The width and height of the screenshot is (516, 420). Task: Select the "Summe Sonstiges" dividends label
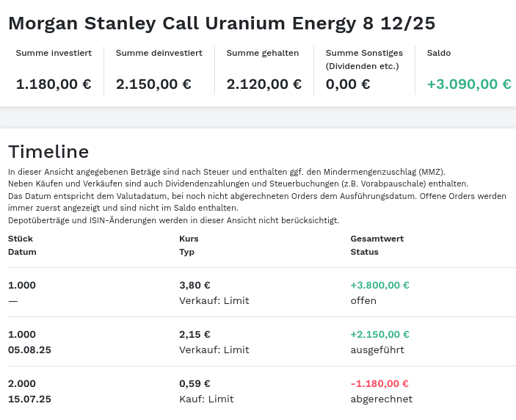[362, 53]
